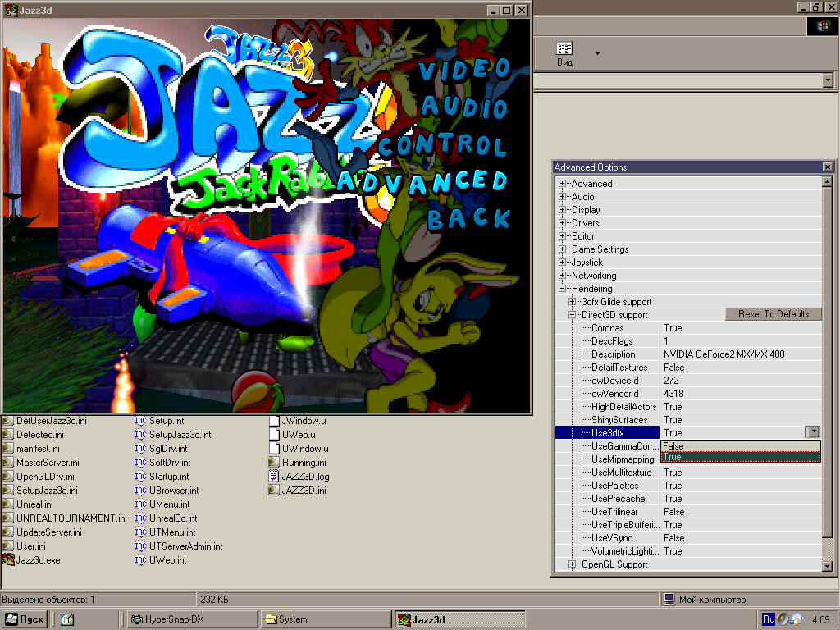Collapse the Direct3D support node
Image resolution: width=840 pixels, height=630 pixels.
pos(572,315)
